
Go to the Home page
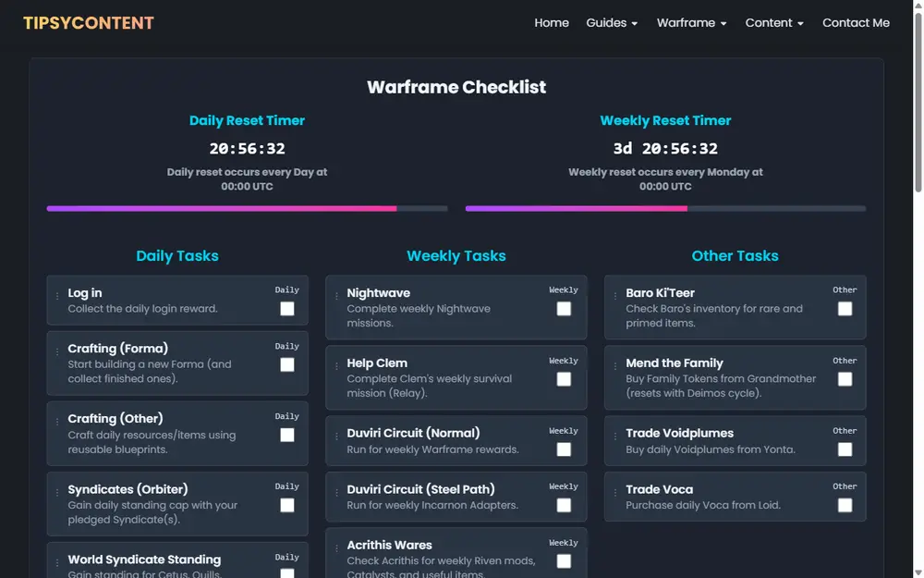point(552,23)
